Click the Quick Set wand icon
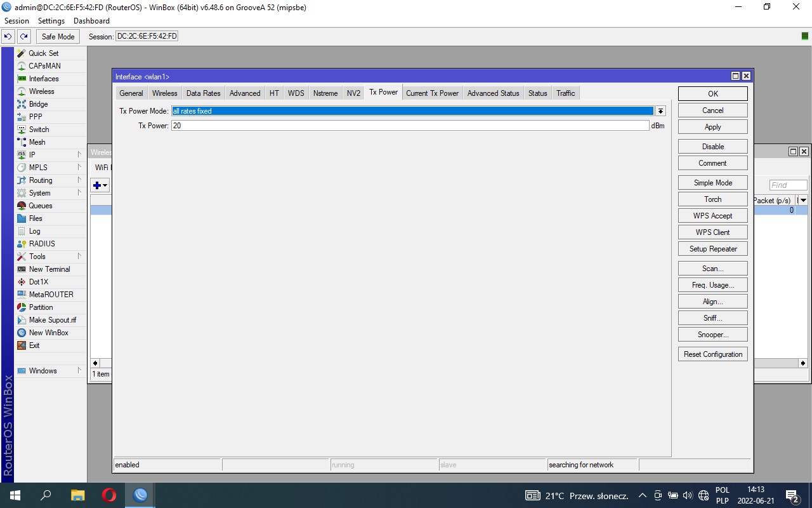Viewport: 812px width, 508px height. tap(22, 53)
